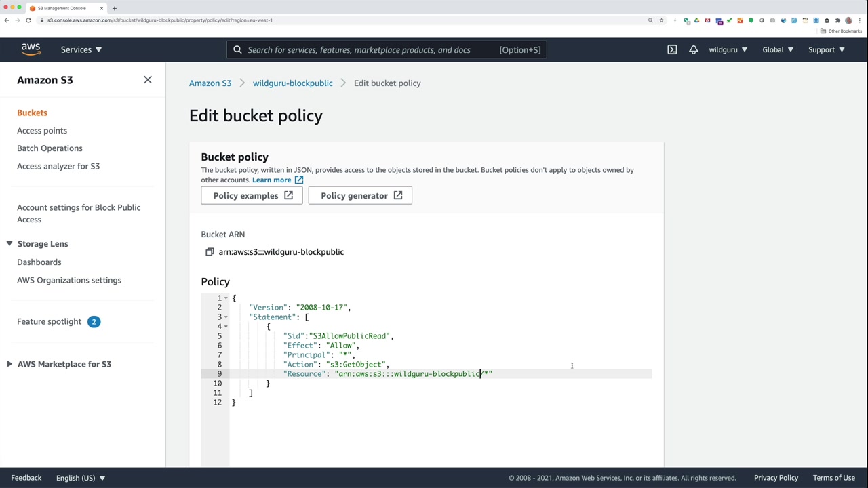Click the AWS logo home icon

31,49
